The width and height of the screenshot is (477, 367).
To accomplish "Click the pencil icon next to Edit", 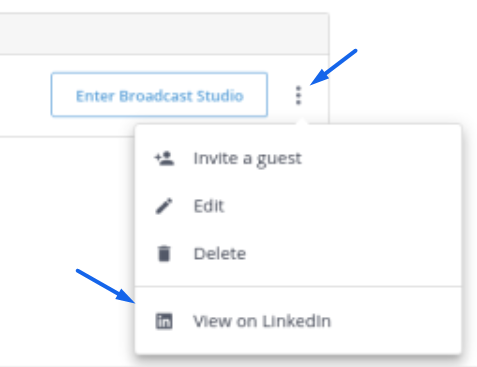I will 164,206.
